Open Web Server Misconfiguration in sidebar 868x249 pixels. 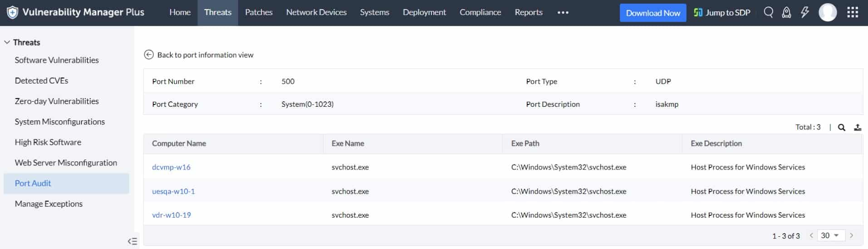[x=66, y=163]
